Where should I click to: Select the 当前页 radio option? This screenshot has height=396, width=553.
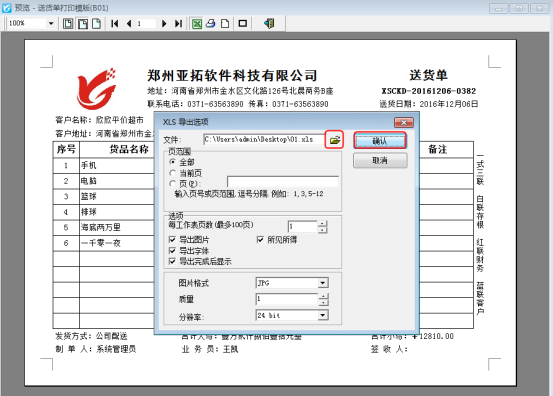172,173
